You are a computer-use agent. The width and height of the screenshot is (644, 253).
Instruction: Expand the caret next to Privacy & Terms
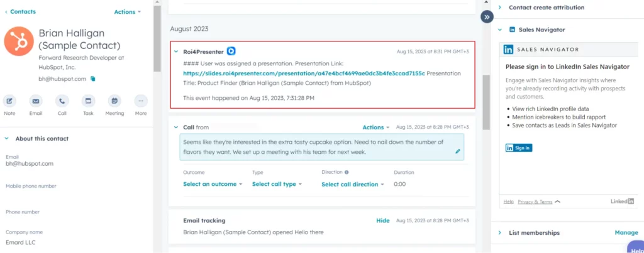tap(557, 202)
